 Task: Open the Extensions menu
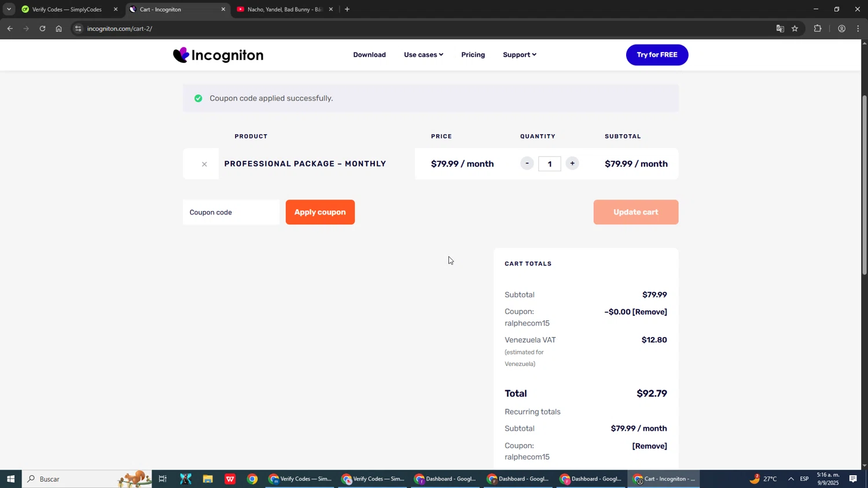[x=818, y=28]
